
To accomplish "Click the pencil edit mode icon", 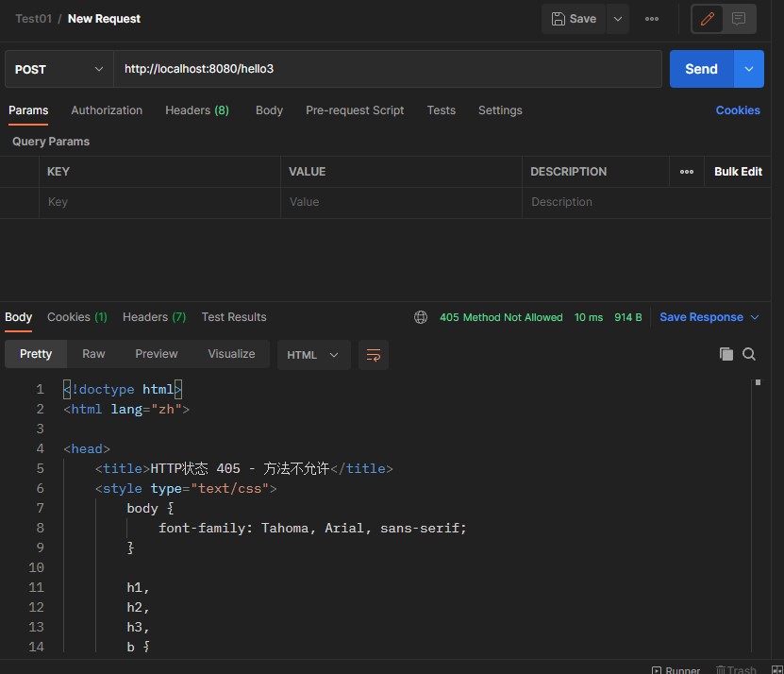I will pos(708,19).
